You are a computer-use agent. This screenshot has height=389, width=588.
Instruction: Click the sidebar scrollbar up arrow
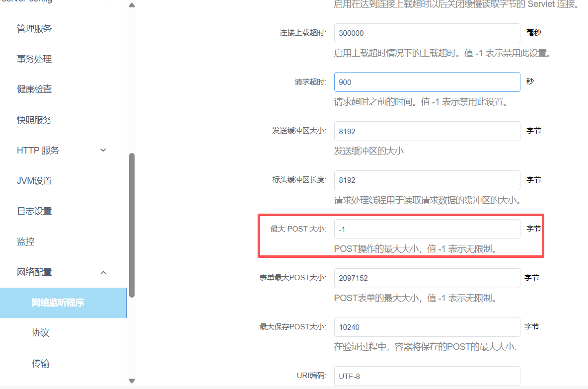point(132,5)
